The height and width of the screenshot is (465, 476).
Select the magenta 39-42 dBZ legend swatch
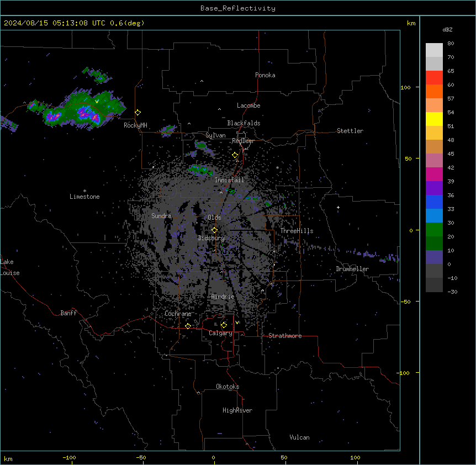(434, 174)
